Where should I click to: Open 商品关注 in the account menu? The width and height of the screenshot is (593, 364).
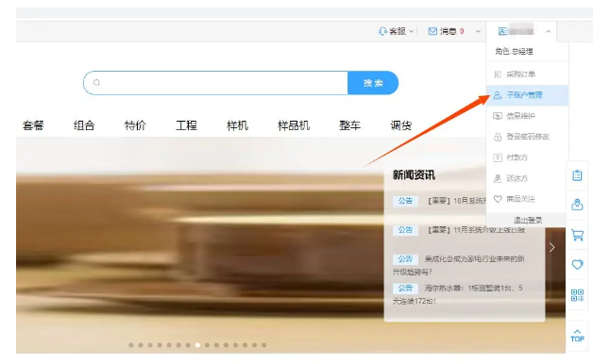click(527, 199)
